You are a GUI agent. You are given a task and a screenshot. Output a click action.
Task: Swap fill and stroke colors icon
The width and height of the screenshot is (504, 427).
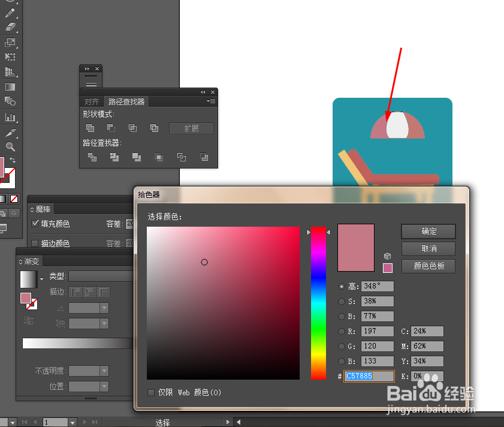point(12,160)
